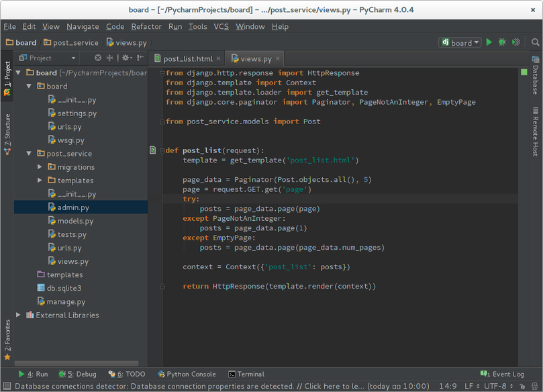Collapse the post_service folder
The image size is (543, 392).
29,154
